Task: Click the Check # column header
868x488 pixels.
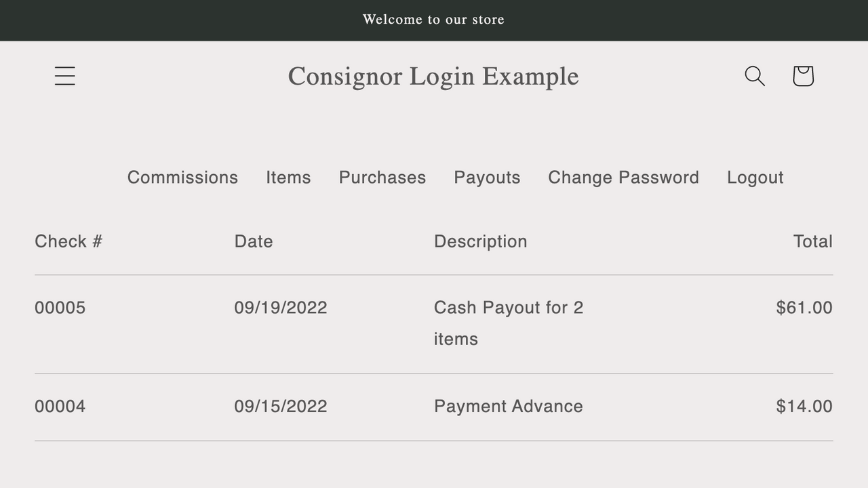Action: 68,241
